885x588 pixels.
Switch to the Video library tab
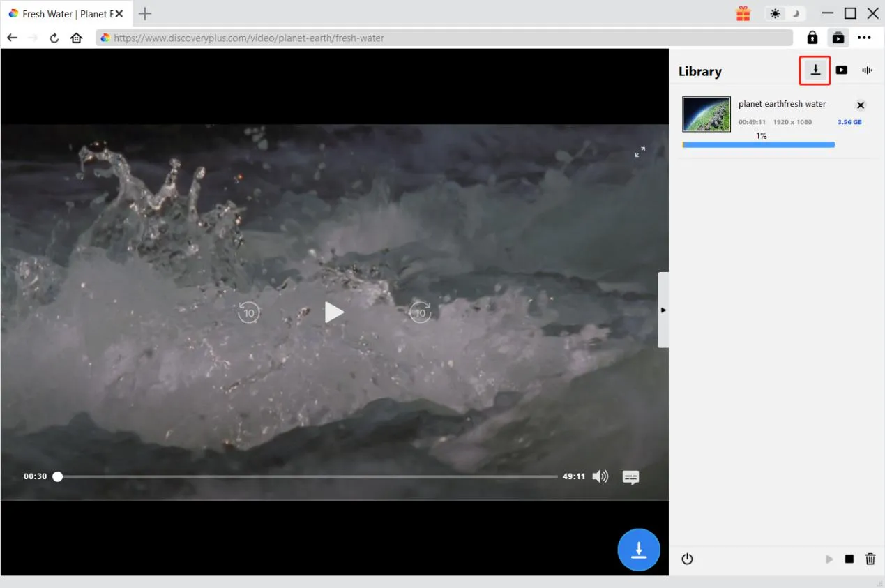[x=842, y=70]
